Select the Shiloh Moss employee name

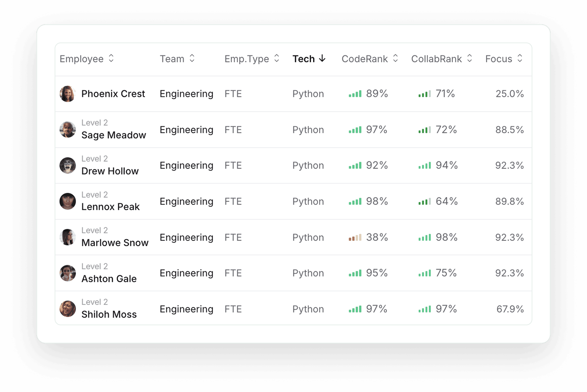(109, 314)
